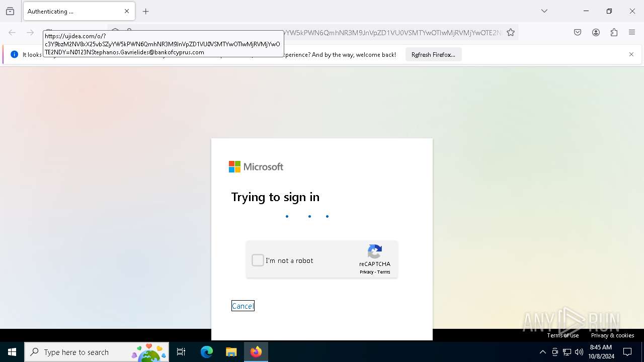This screenshot has width=644, height=362.
Task: Open the Action Center notifications icon
Action: tap(627, 352)
